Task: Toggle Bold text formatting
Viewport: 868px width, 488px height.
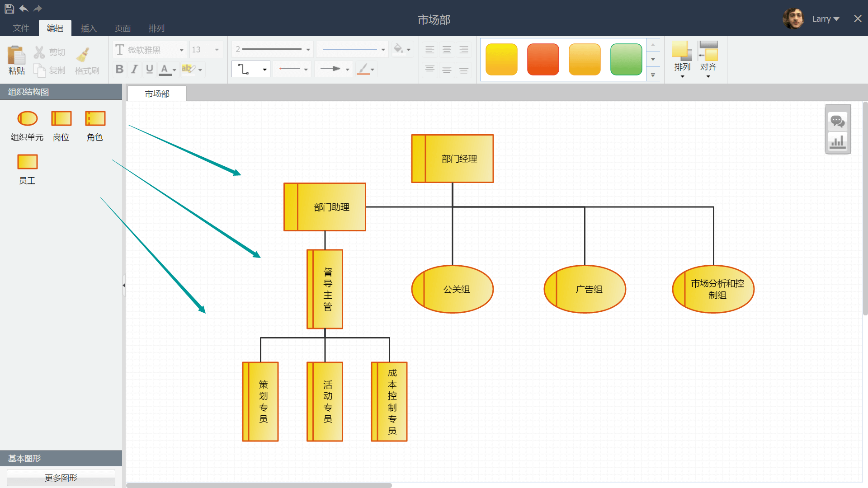Action: 119,69
